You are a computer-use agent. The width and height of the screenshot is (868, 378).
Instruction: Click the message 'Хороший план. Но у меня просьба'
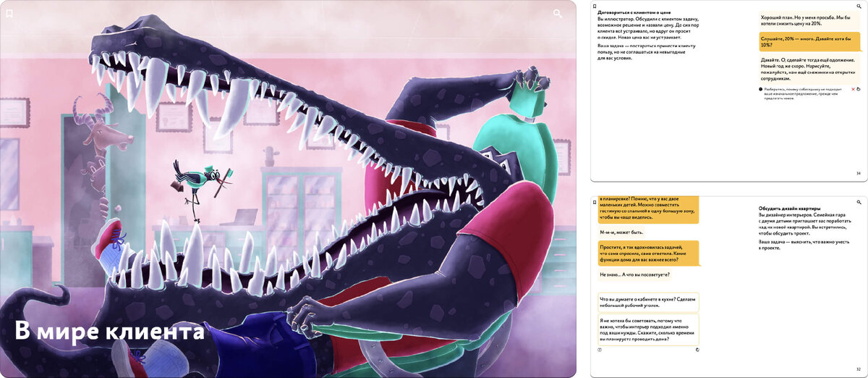click(x=810, y=20)
